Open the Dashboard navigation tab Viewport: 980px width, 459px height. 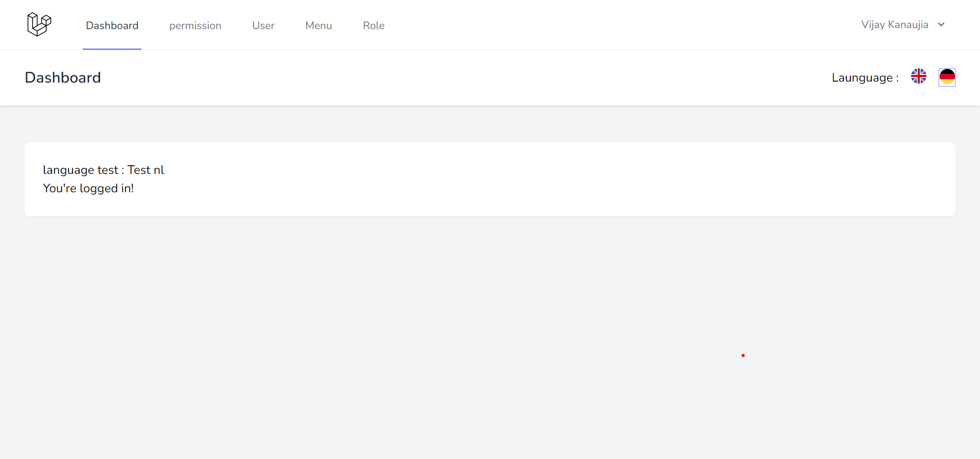112,25
